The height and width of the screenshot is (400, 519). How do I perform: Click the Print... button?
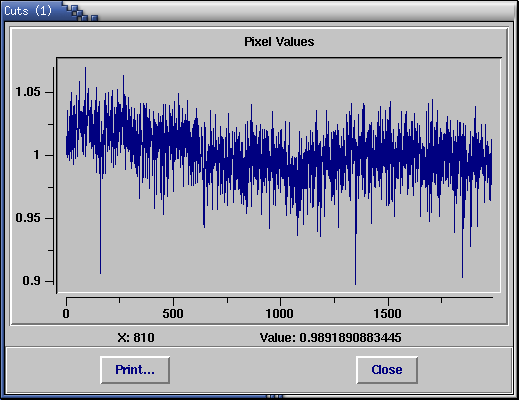click(135, 370)
